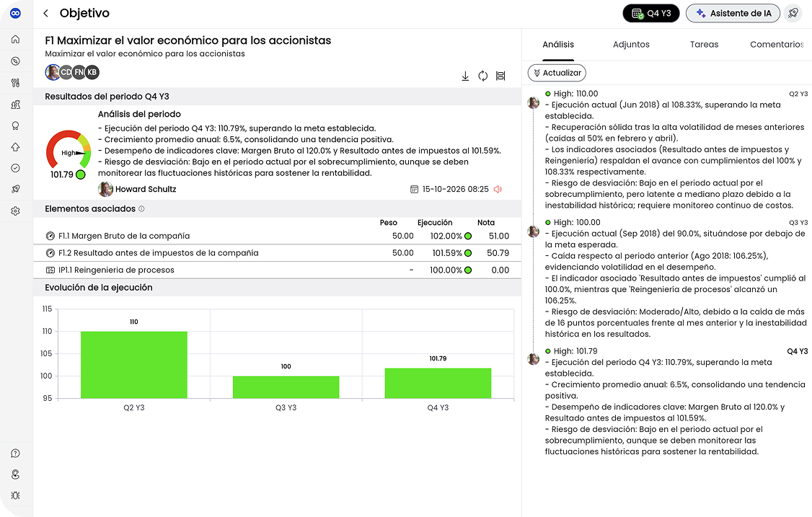Launch the Asistente de IA
Screen dimensions: 812x517
click(733, 14)
